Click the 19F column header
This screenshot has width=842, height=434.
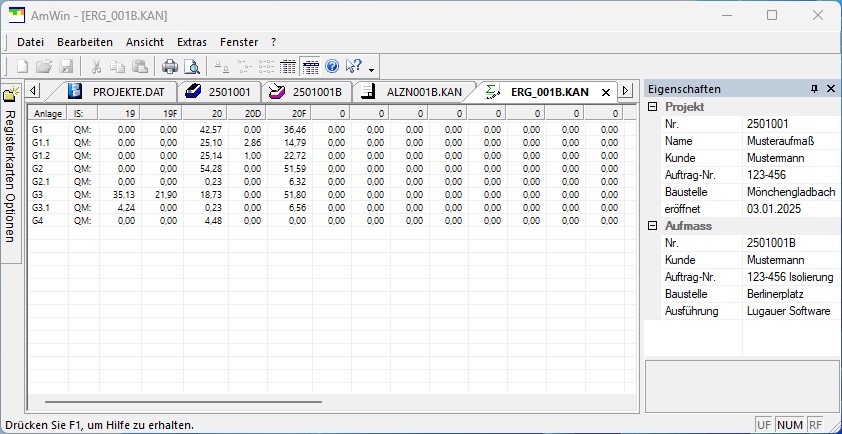point(162,113)
